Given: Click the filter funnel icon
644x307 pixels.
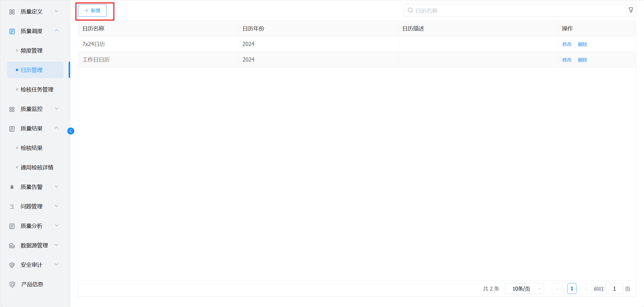Looking at the screenshot, I should [x=630, y=10].
